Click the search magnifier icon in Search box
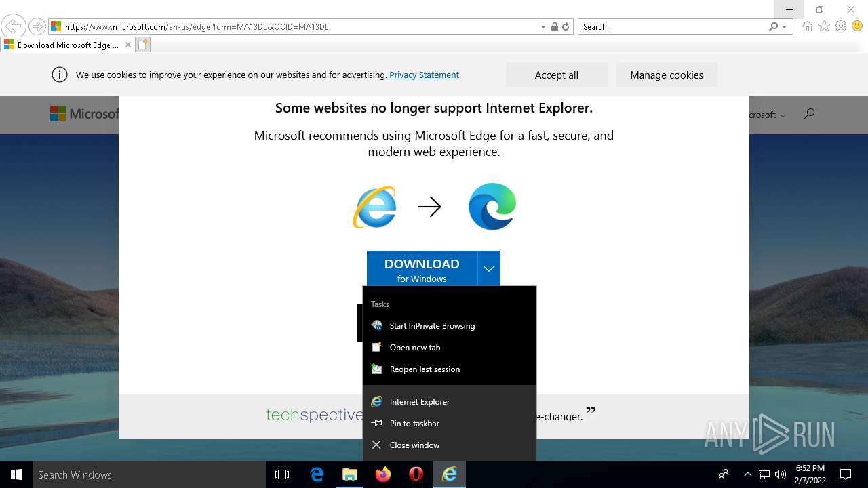Image resolution: width=868 pixels, height=488 pixels. pos(774,27)
